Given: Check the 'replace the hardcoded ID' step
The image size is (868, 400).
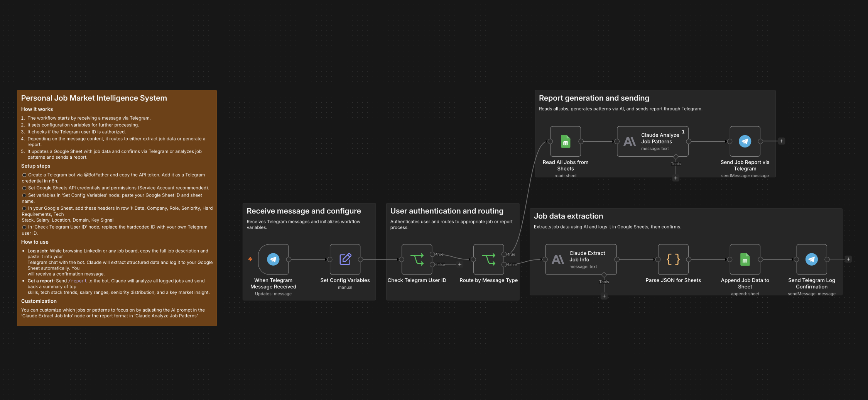Looking at the screenshot, I should pos(24,227).
